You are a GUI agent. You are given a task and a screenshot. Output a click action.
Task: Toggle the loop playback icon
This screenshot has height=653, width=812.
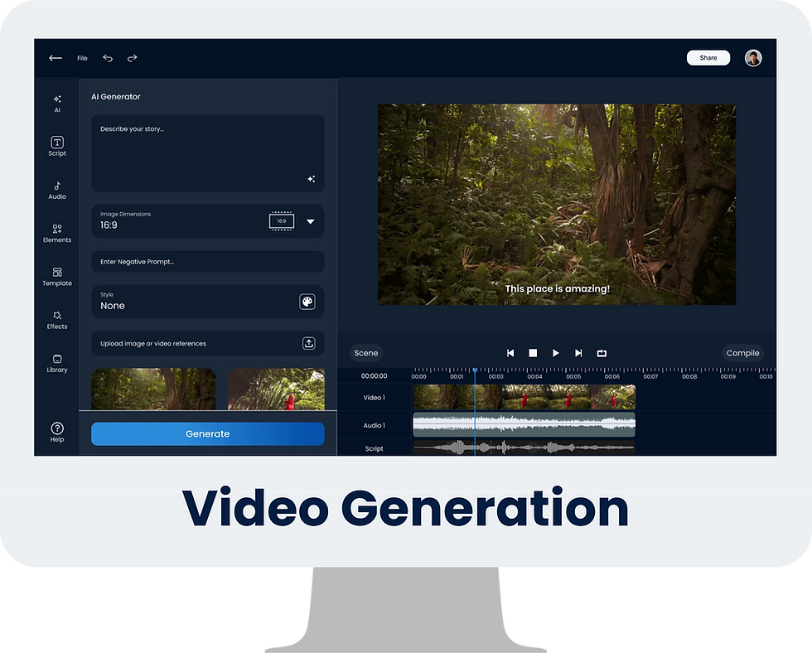pos(602,353)
